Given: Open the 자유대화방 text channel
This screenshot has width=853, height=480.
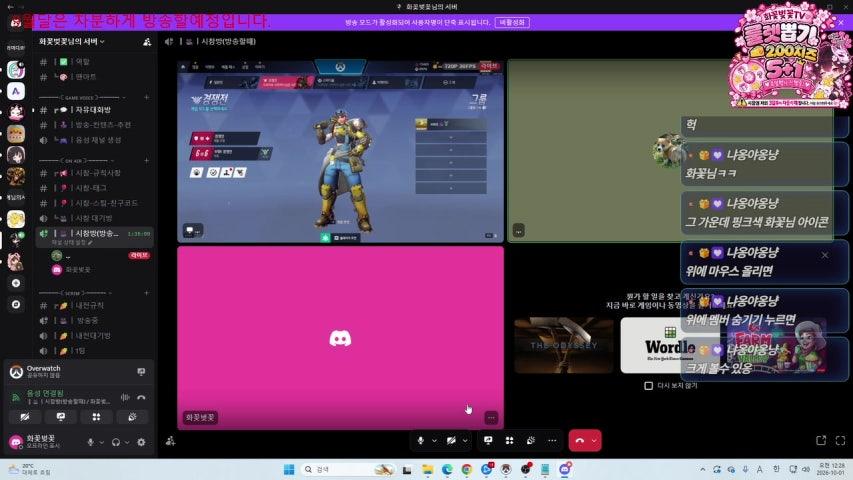Looking at the screenshot, I should point(92,110).
